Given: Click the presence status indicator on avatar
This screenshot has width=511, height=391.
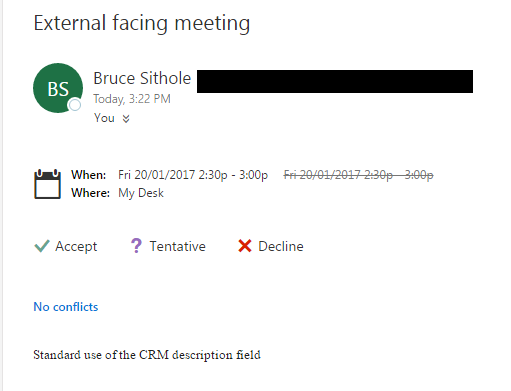Looking at the screenshot, I should click(x=74, y=105).
